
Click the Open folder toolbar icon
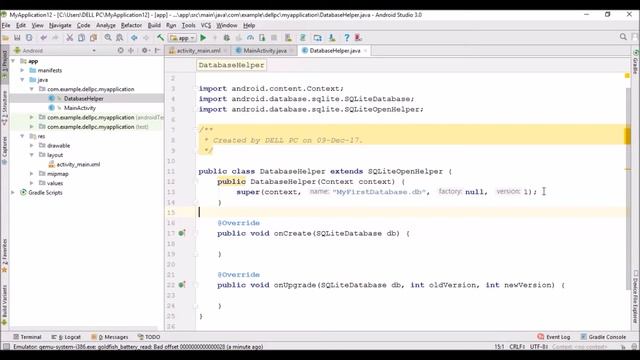[x=6, y=38]
